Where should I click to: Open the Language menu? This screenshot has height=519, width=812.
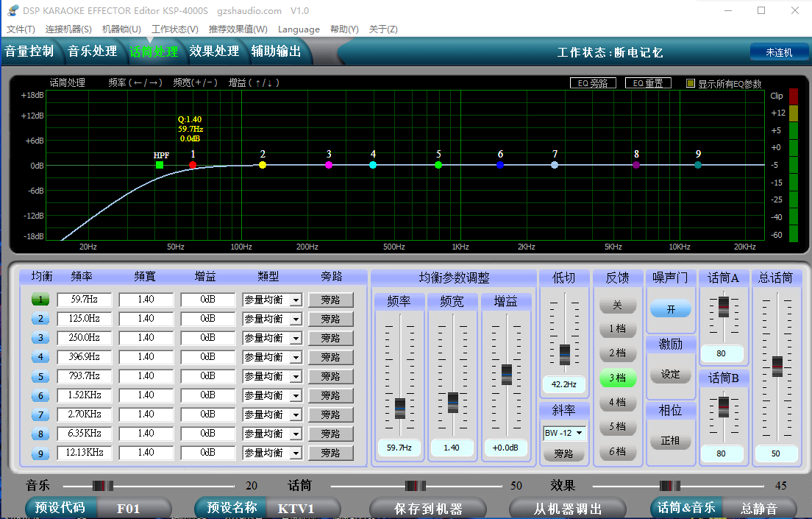(299, 29)
